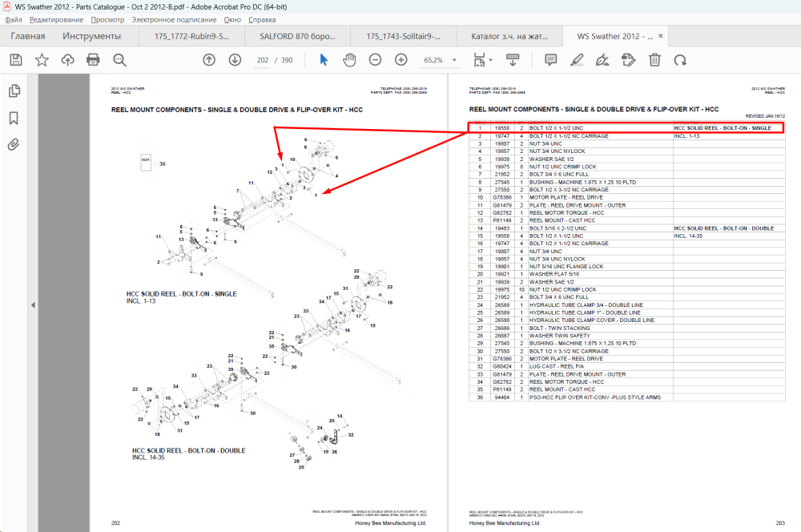801x532 pixels.
Task: Zoom out with the minus icon
Action: coord(376,60)
